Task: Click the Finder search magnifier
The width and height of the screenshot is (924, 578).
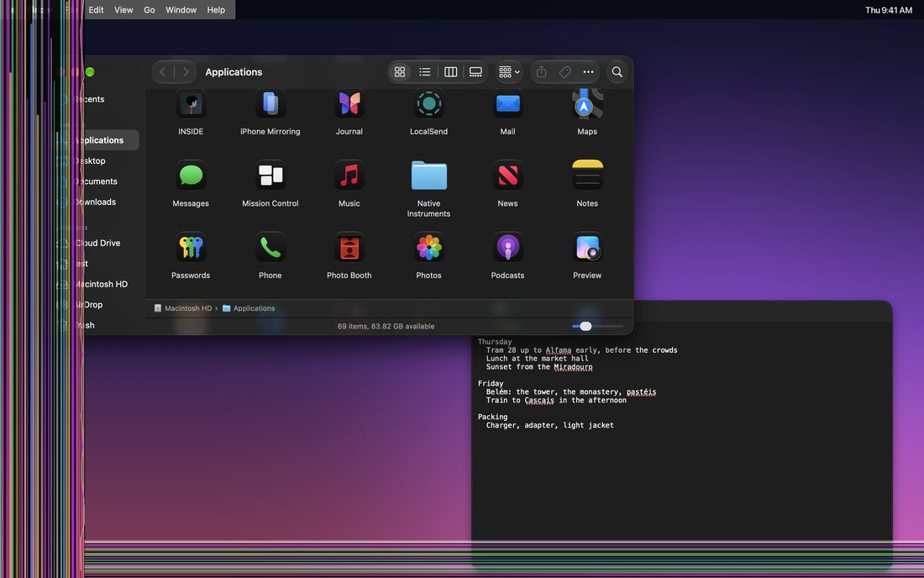Action: coord(617,72)
